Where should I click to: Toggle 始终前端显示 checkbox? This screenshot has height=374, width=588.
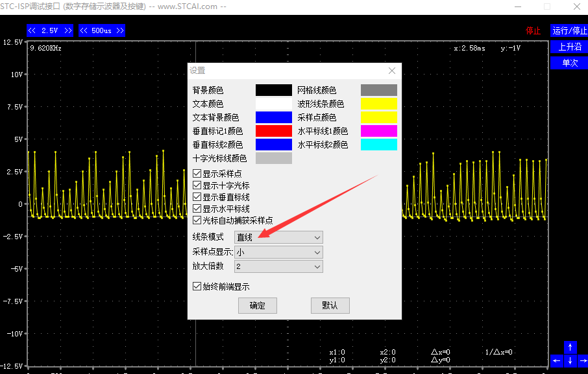pos(197,286)
